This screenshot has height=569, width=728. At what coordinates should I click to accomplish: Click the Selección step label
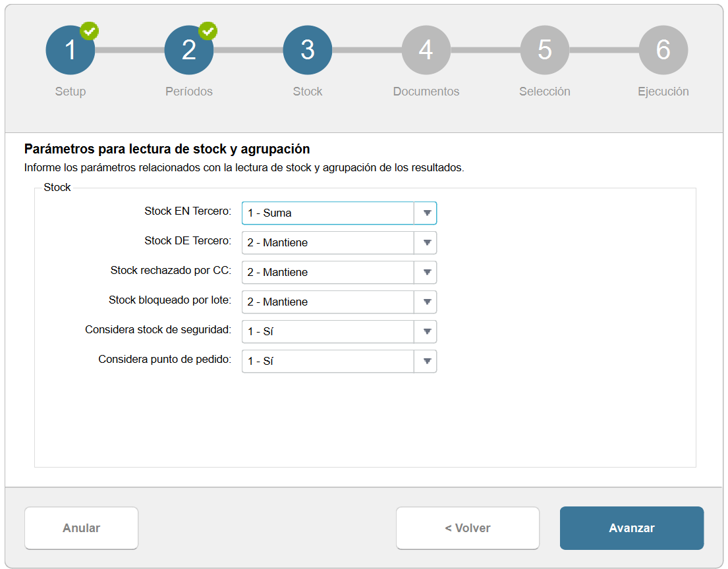tap(545, 92)
